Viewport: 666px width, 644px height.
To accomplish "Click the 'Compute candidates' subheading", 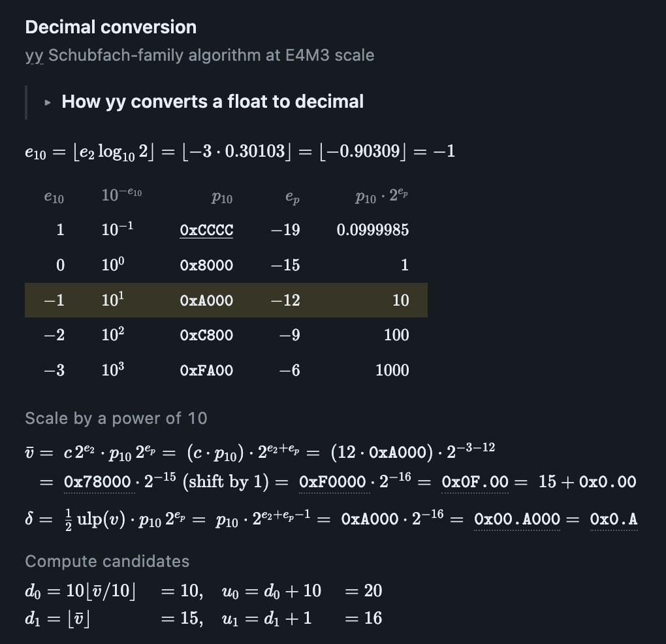I will (x=107, y=561).
